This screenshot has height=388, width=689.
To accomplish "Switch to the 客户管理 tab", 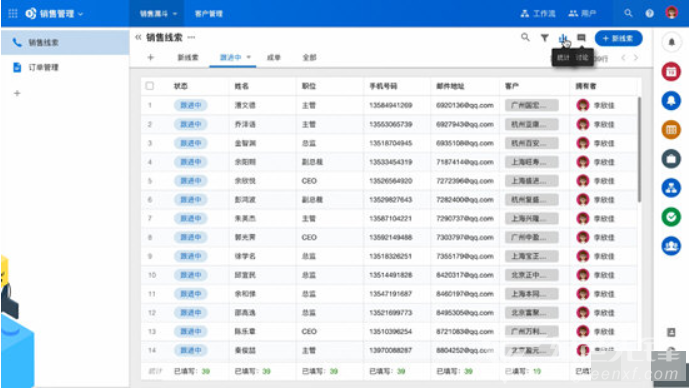I will click(209, 14).
